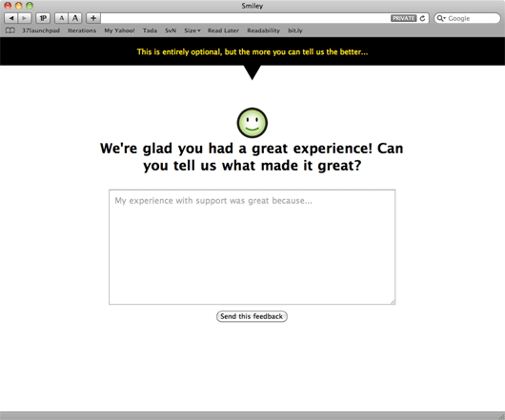The height and width of the screenshot is (420, 505).
Task: Open the Iterations bookmark
Action: pyautogui.click(x=82, y=30)
